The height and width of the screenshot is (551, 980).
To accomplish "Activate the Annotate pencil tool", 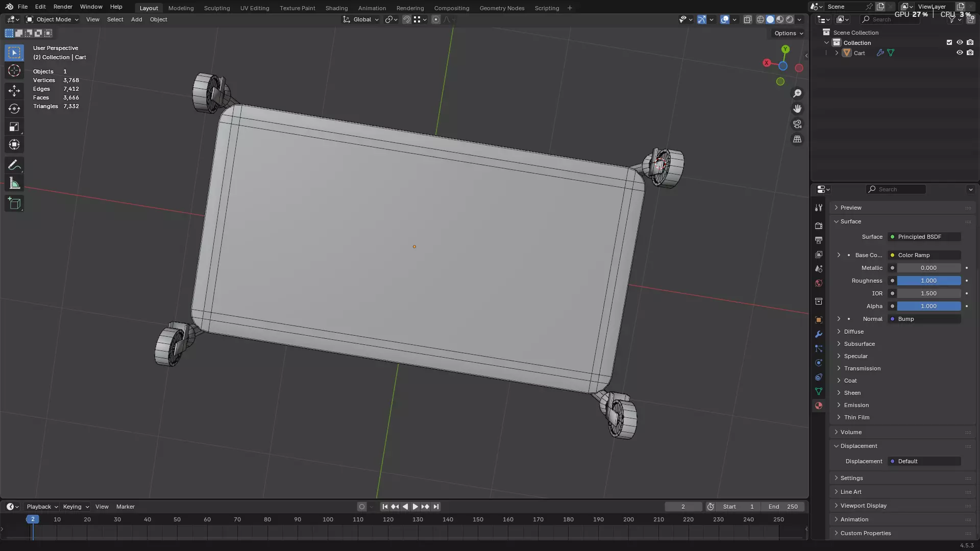I will (x=14, y=165).
